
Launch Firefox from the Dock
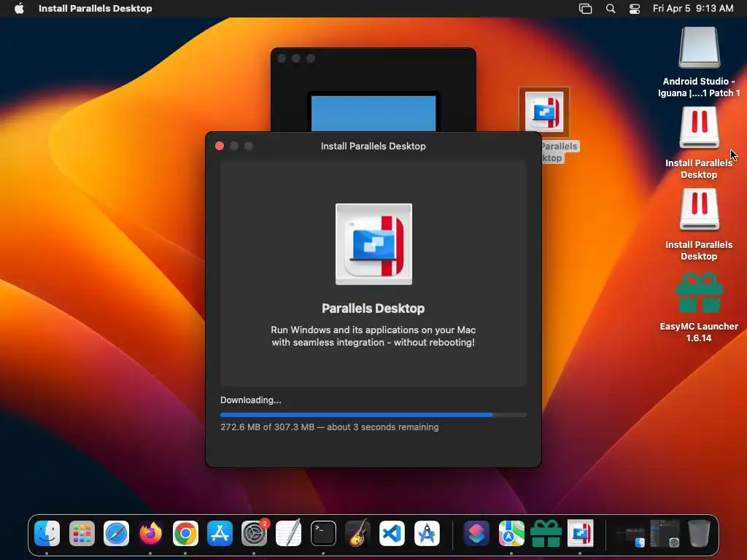point(150,533)
